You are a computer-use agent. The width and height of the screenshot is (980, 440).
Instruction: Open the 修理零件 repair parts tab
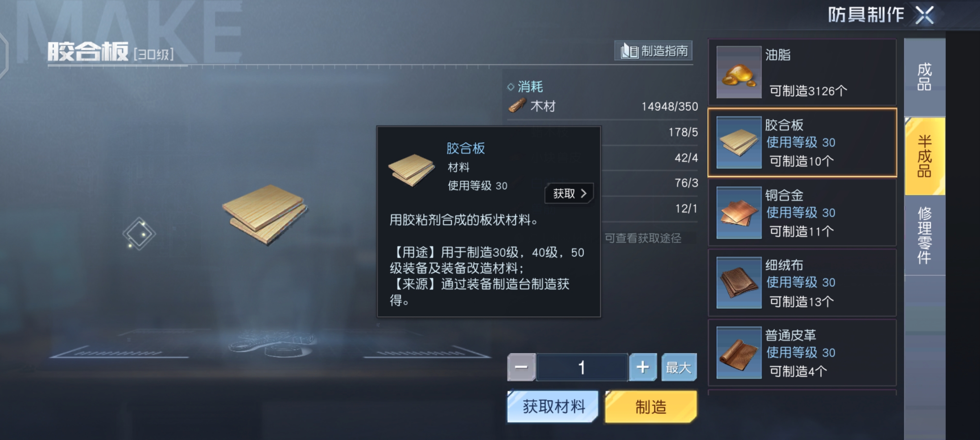pos(925,235)
